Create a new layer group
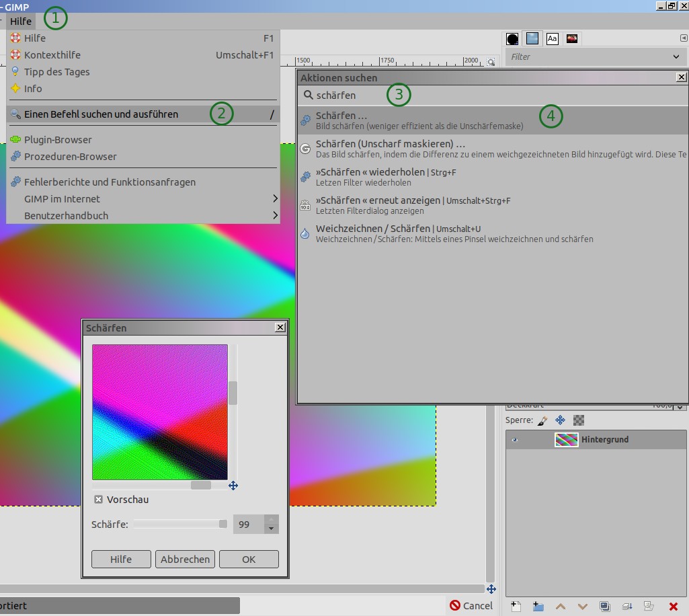 pyautogui.click(x=538, y=607)
